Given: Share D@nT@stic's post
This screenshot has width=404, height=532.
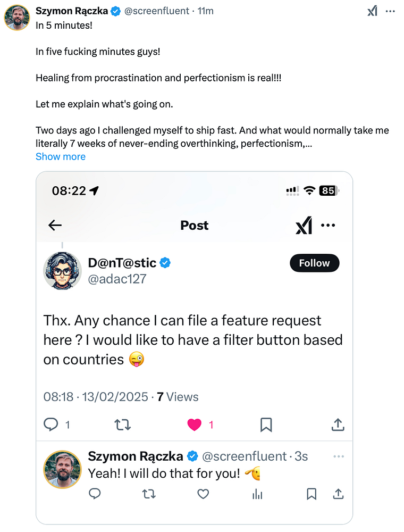Looking at the screenshot, I should click(x=338, y=424).
